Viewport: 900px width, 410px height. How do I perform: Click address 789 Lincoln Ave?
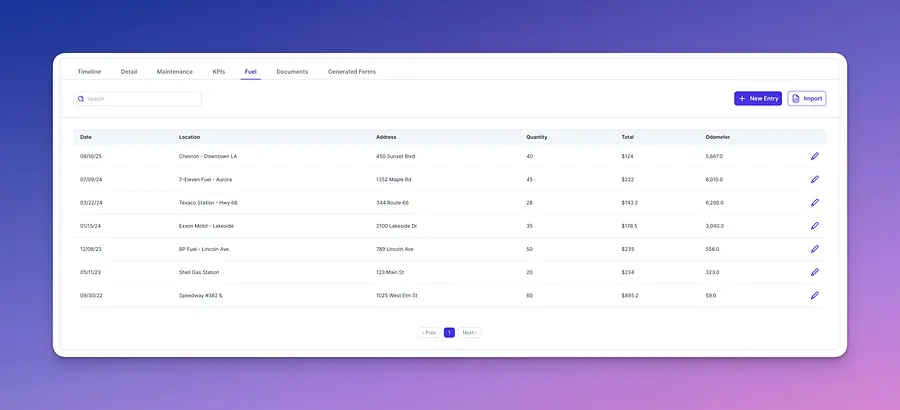(x=395, y=249)
